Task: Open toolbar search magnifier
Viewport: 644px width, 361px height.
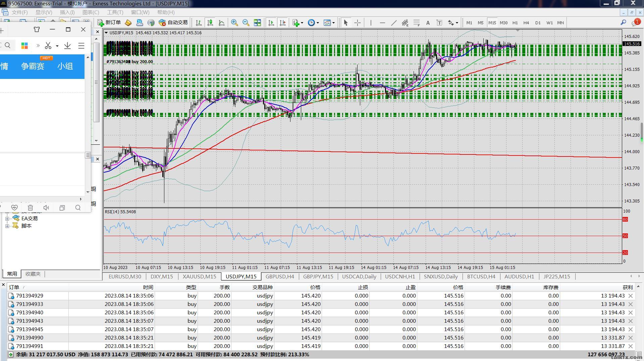Action: point(623,22)
